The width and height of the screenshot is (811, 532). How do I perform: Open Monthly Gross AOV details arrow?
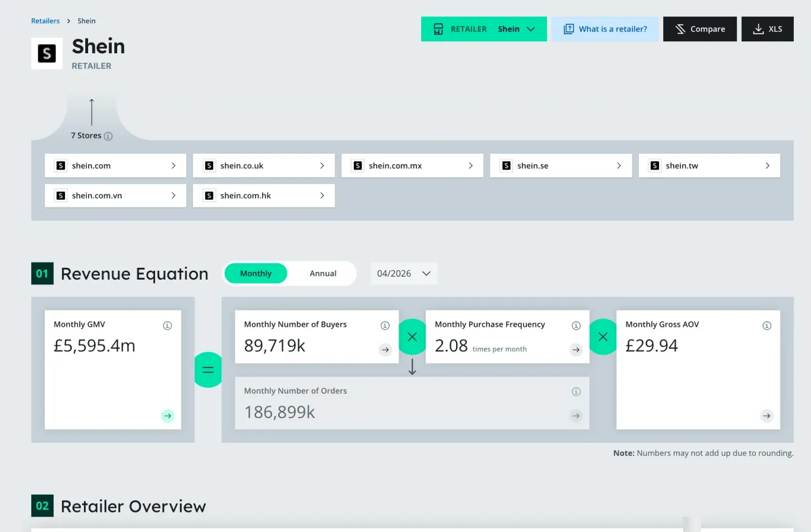(x=767, y=416)
